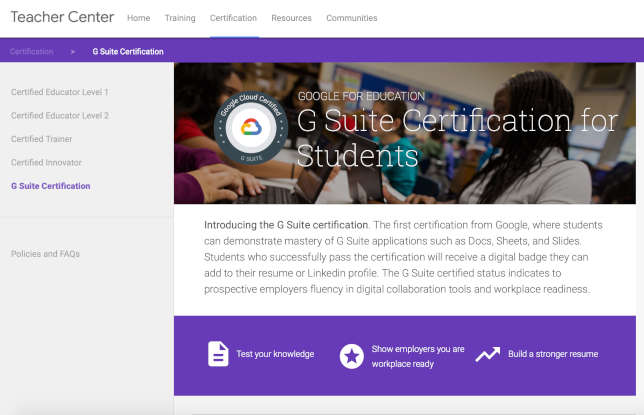Viewport: 644px width, 415px height.
Task: Click the Introducing the G Suite certification paragraph
Action: tap(403, 257)
